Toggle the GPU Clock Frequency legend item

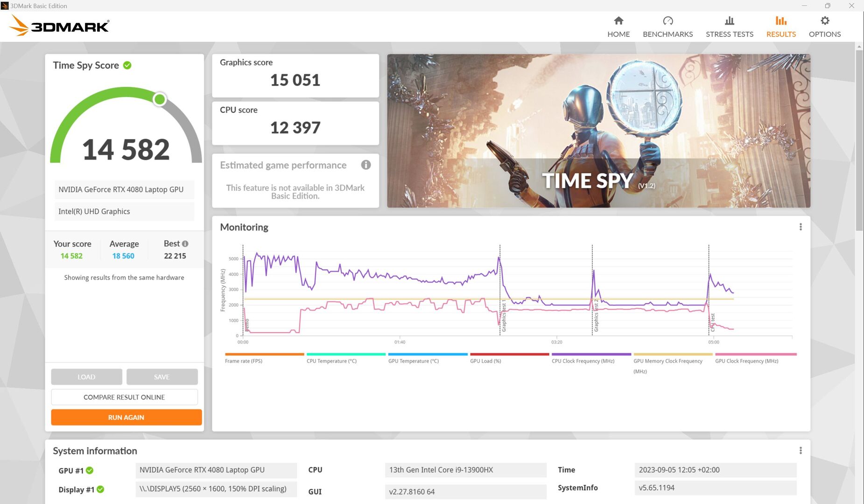pyautogui.click(x=747, y=361)
